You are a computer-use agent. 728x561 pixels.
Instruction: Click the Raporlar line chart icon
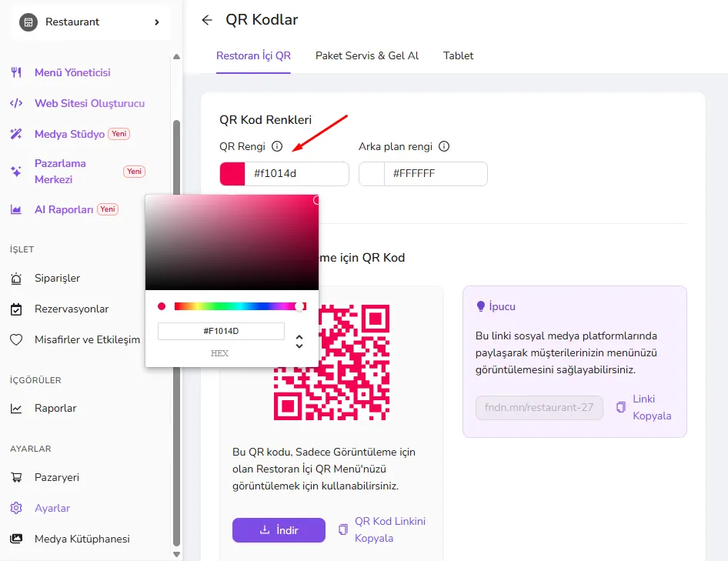pyautogui.click(x=16, y=408)
